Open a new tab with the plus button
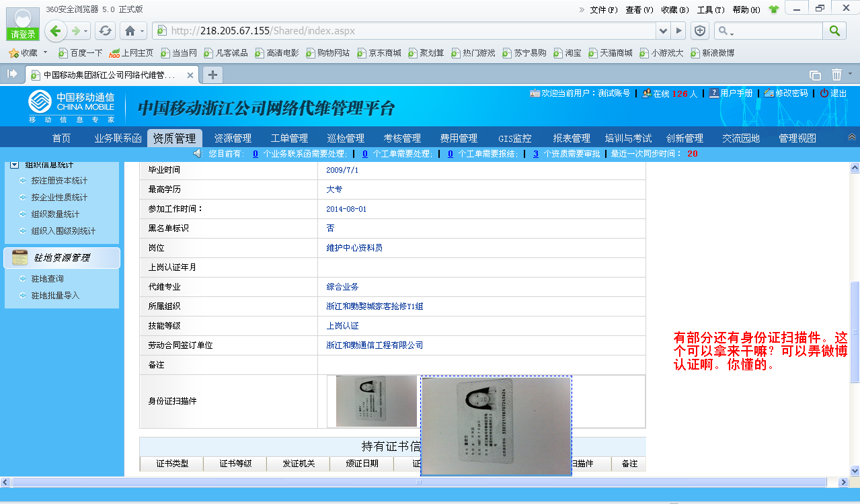The image size is (860, 504). click(x=212, y=75)
